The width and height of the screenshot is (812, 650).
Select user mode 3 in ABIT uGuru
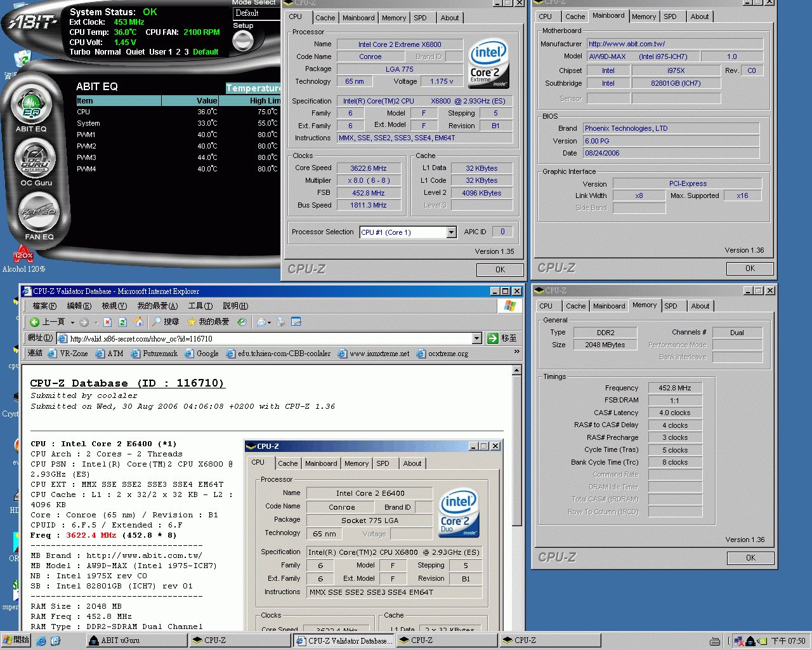187,52
